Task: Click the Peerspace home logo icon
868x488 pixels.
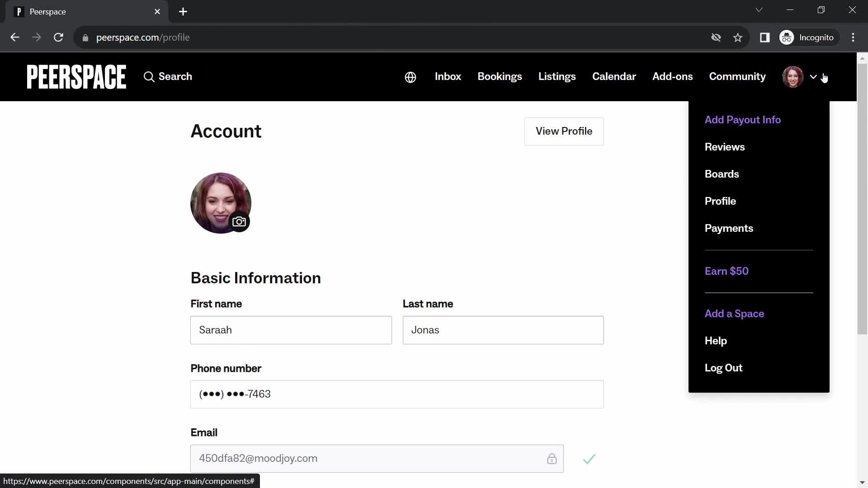Action: point(75,76)
